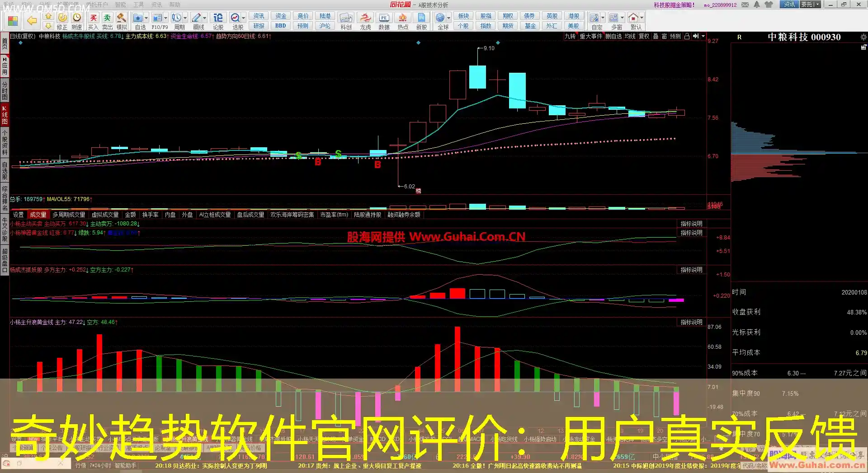Screen dimensions: 868x473
Task: Expand the 自定 layout dropdown arrow
Action: click(603, 18)
